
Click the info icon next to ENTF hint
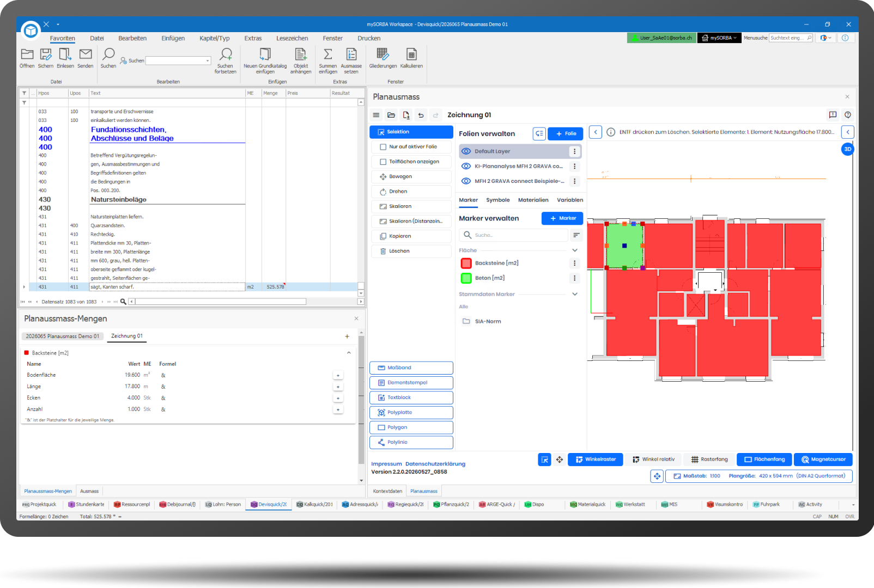(611, 132)
